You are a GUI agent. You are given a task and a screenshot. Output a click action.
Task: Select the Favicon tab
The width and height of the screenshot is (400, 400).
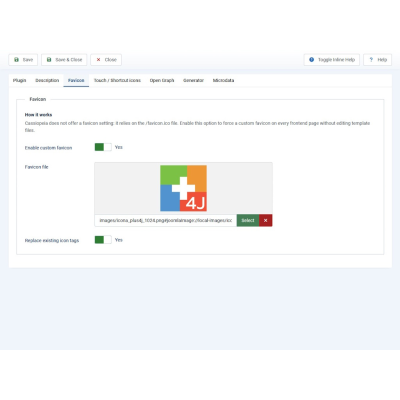76,80
